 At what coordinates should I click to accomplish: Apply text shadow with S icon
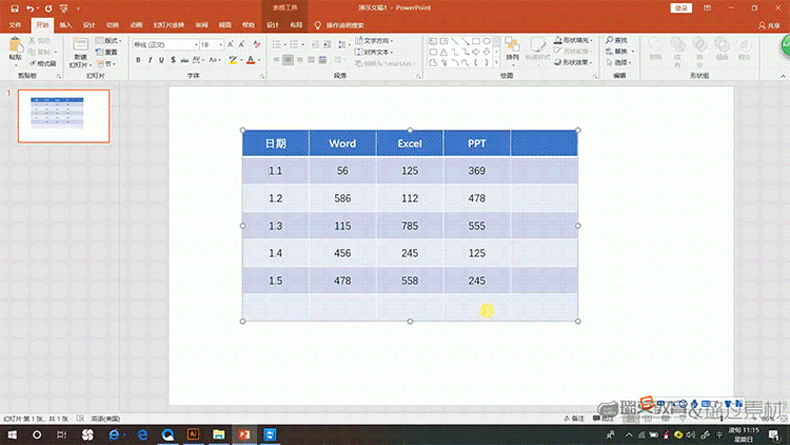(173, 60)
